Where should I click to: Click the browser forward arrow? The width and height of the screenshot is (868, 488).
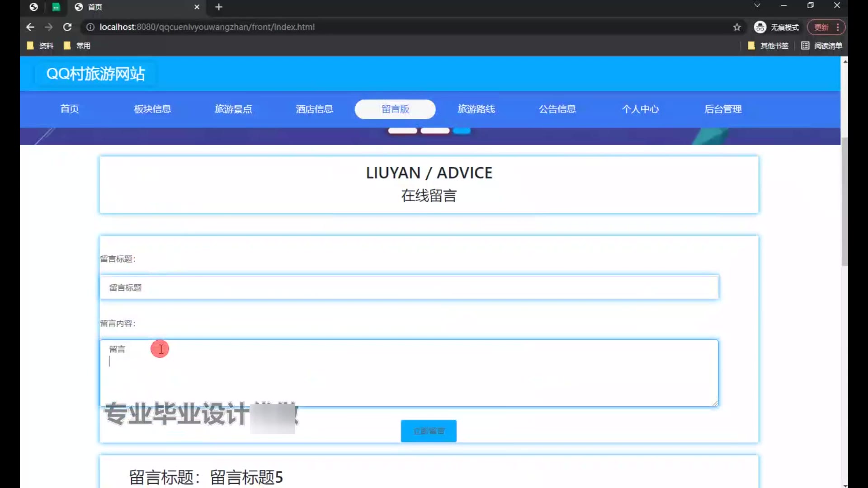click(49, 27)
